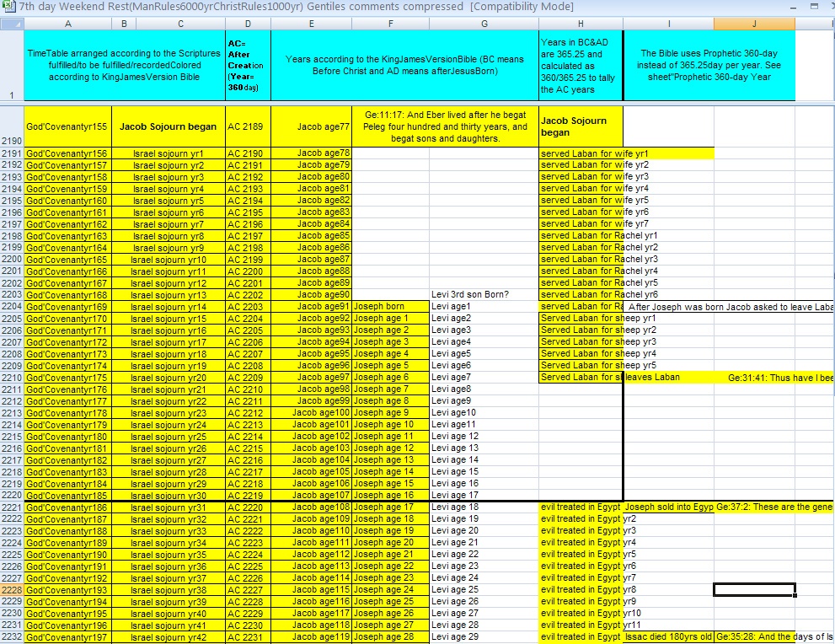Select the 'Joseph born' cell
Screen dimensions: 835x644
point(390,306)
